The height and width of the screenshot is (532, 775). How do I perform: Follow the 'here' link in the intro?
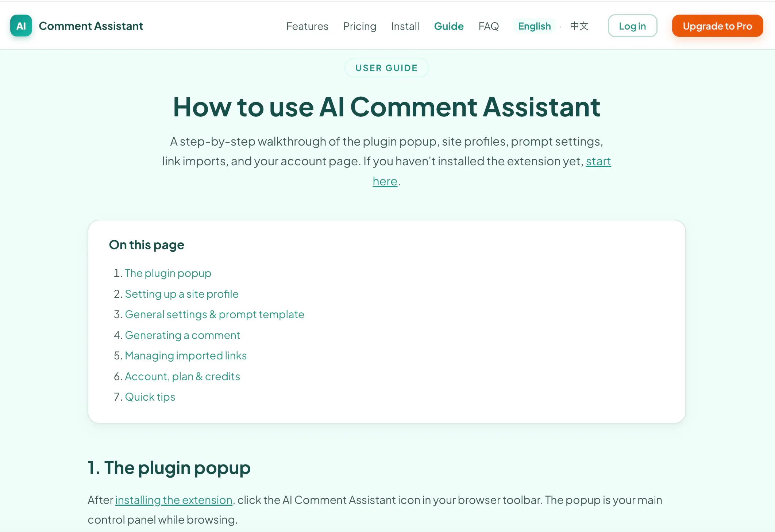click(x=385, y=181)
